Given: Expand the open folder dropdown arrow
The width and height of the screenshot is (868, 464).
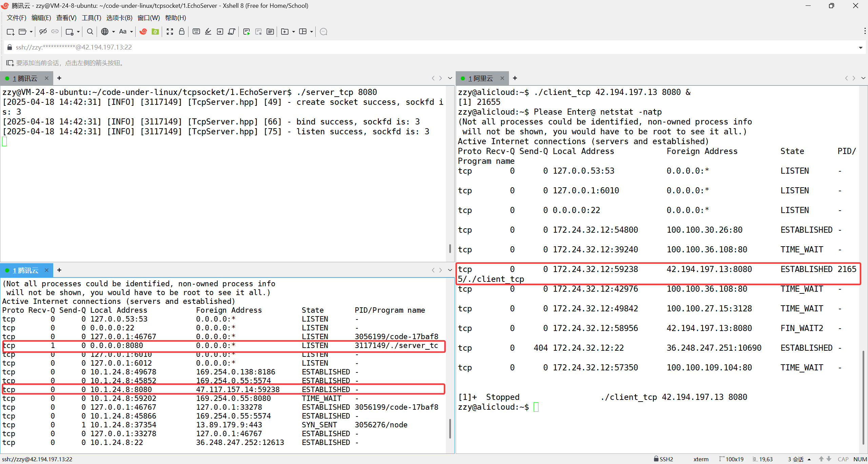Looking at the screenshot, I should (x=31, y=32).
